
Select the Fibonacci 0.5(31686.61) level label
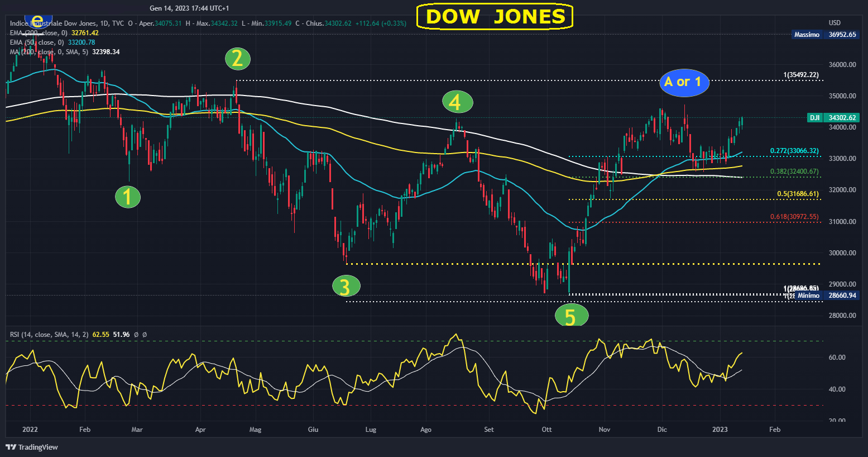[798, 194]
